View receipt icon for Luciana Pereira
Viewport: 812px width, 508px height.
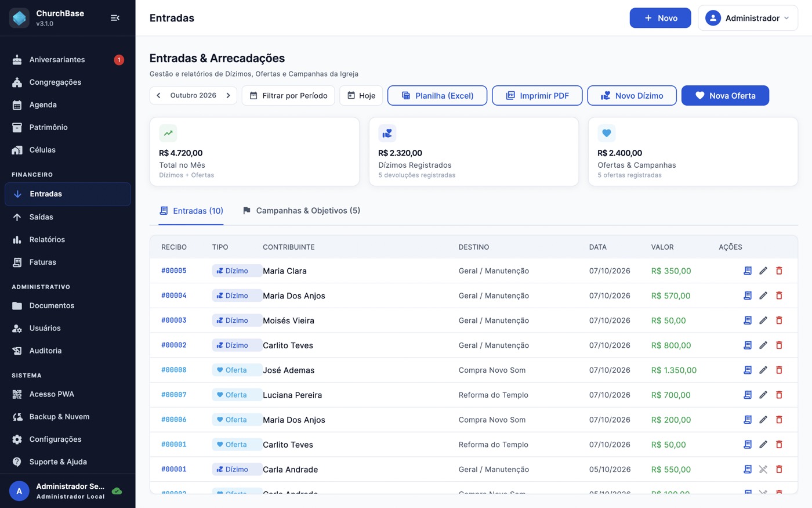tap(748, 395)
